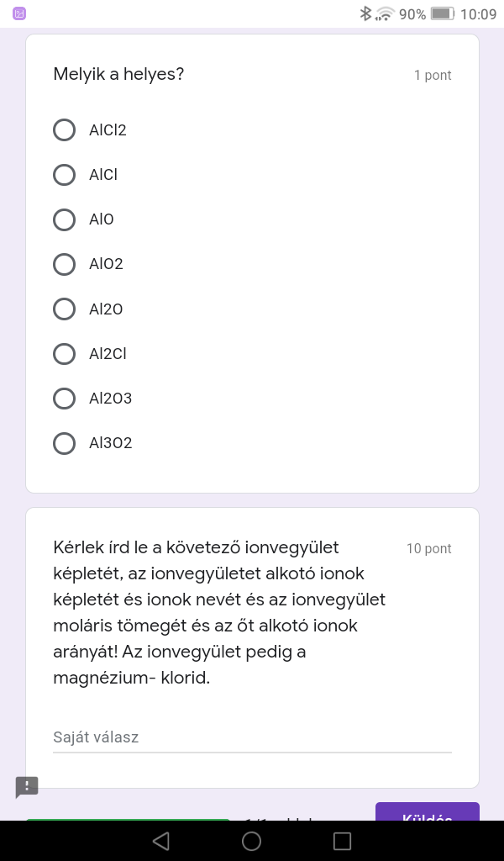The image size is (504, 861).
Task: Click the green form progress bar
Action: tap(128, 819)
